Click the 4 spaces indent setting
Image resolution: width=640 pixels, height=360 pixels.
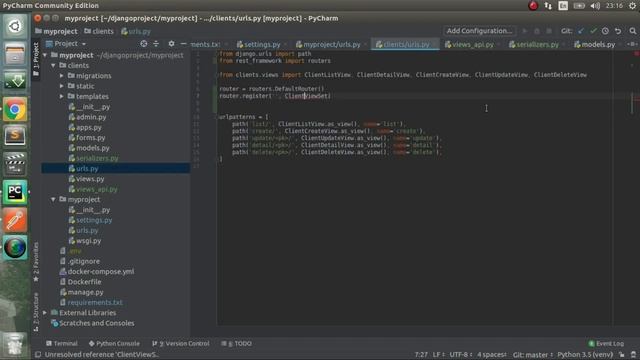point(492,354)
